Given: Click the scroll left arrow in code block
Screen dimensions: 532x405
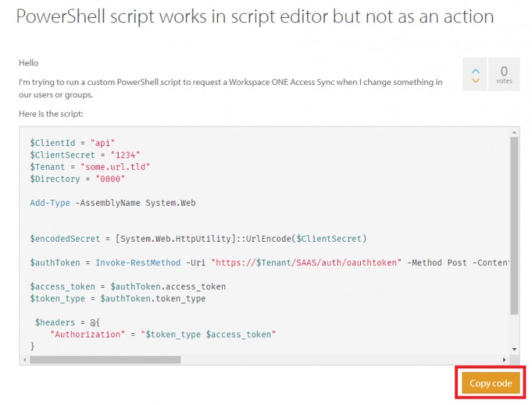Looking at the screenshot, I should 24,360.
